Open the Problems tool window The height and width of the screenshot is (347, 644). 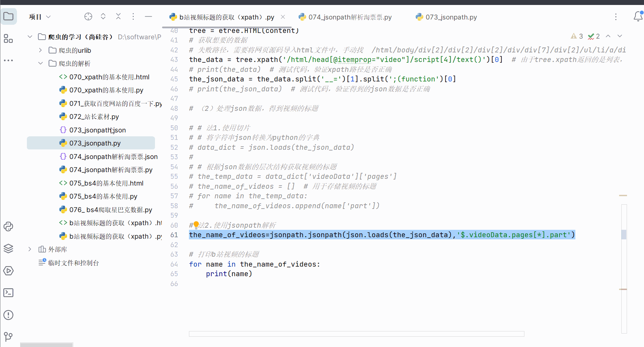coord(8,315)
